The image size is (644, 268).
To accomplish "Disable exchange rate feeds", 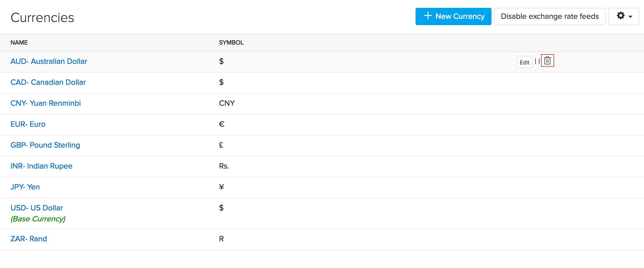I will point(549,16).
